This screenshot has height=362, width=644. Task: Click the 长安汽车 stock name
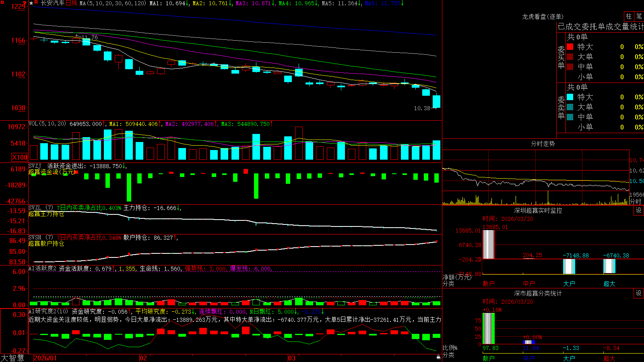52,3
